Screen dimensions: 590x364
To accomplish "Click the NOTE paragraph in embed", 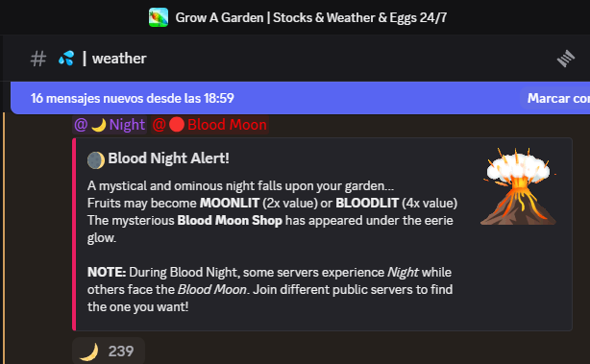I will (x=270, y=289).
